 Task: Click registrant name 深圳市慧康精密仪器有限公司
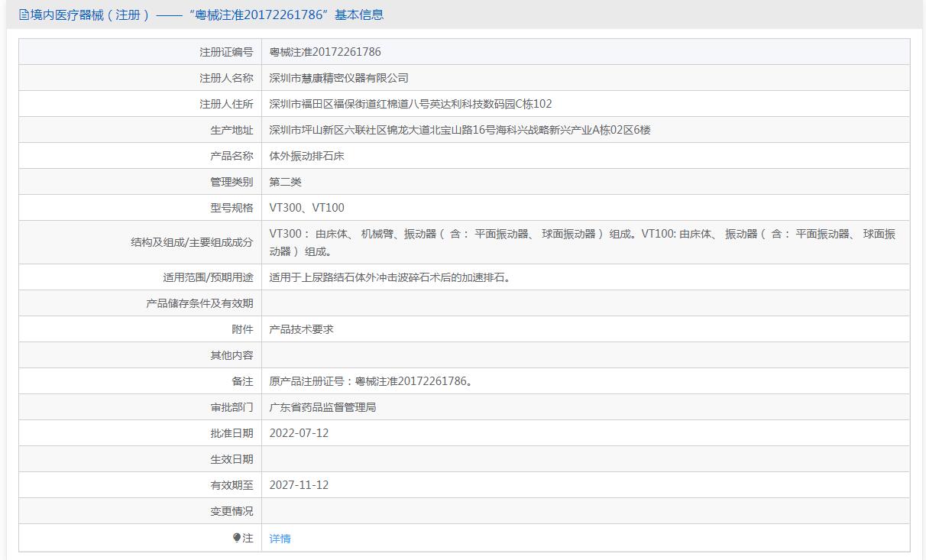pos(338,78)
